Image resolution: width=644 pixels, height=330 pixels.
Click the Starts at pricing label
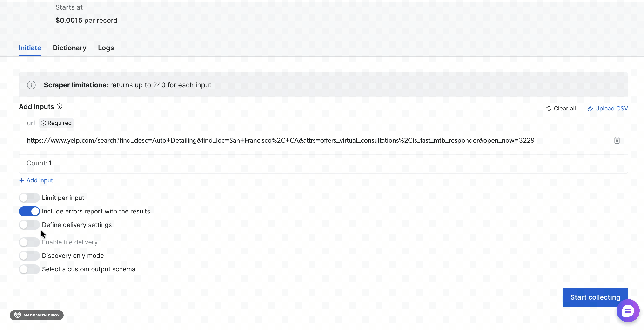point(69,7)
